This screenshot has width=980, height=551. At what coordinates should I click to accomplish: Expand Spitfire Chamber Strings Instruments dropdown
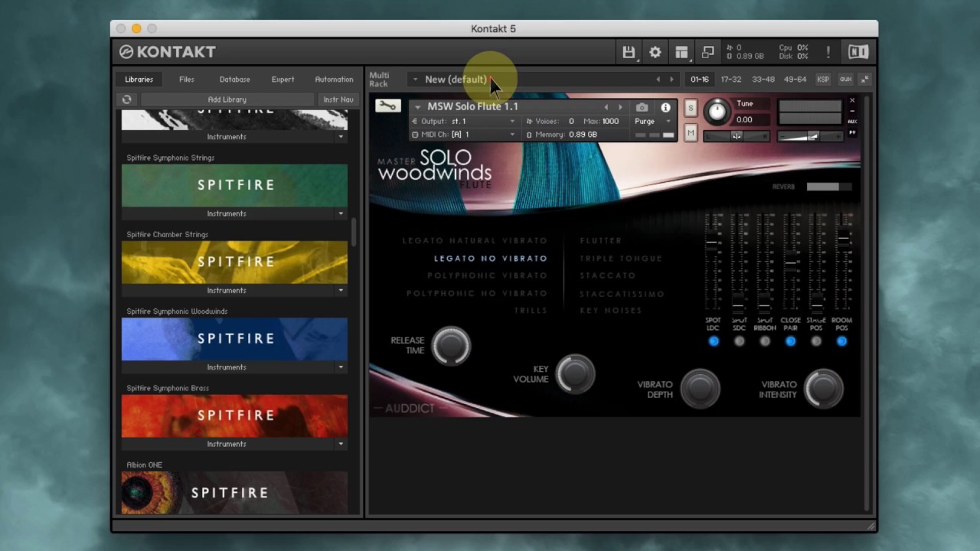coord(341,290)
